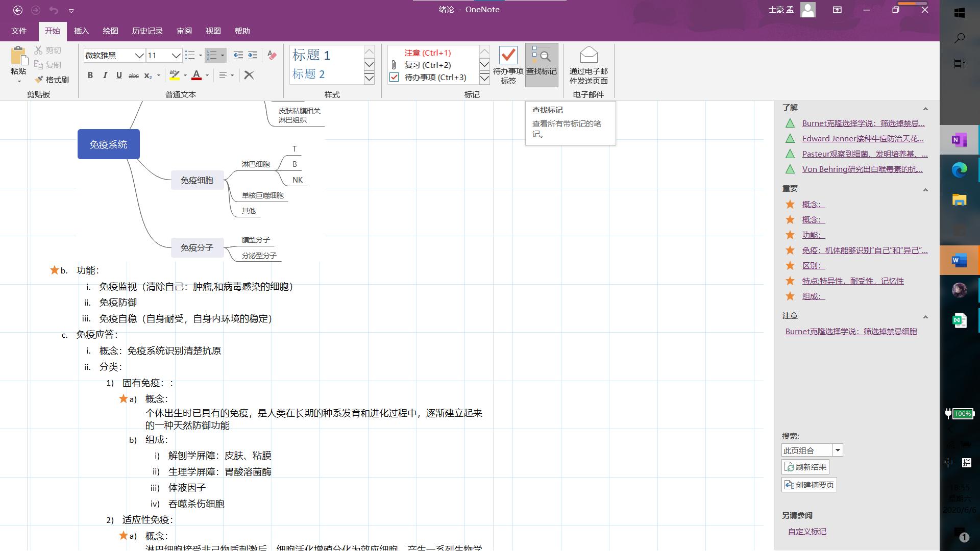Click the Format Painter (格式刷) button
This screenshot has width=980, height=551.
tap(52, 80)
